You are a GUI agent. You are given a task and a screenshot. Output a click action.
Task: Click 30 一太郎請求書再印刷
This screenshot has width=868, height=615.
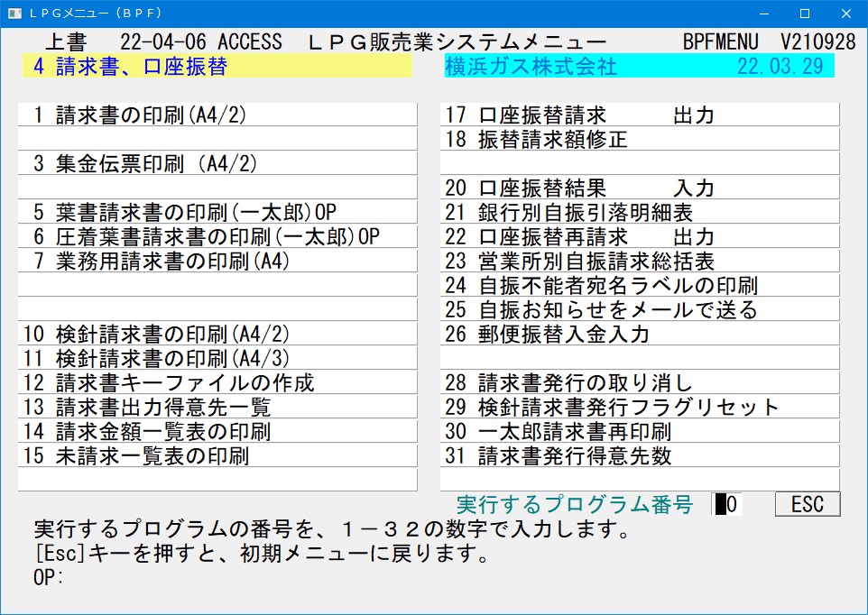coord(640,431)
